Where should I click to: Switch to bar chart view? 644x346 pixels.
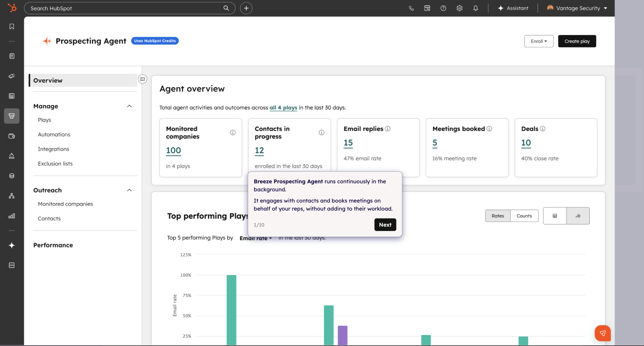pyautogui.click(x=578, y=216)
